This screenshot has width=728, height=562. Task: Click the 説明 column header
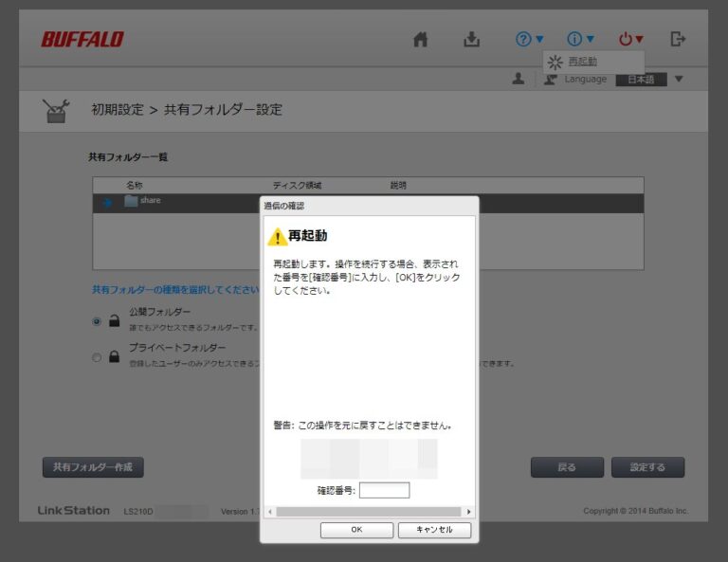click(x=398, y=185)
